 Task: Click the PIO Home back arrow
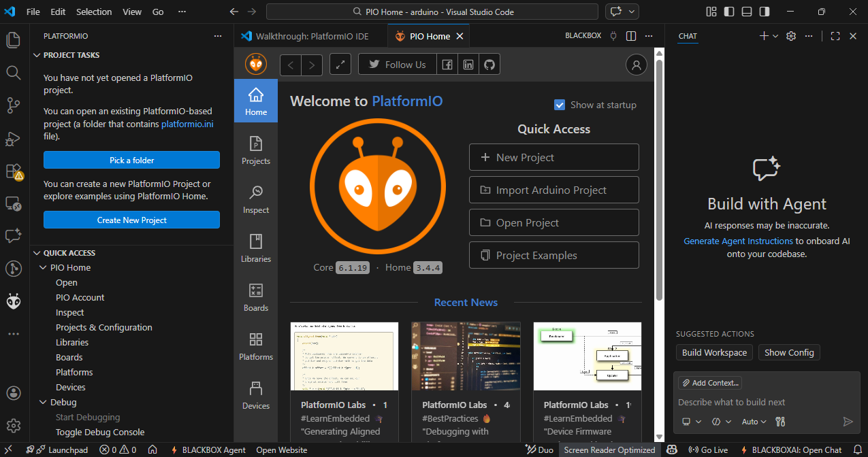click(x=291, y=65)
